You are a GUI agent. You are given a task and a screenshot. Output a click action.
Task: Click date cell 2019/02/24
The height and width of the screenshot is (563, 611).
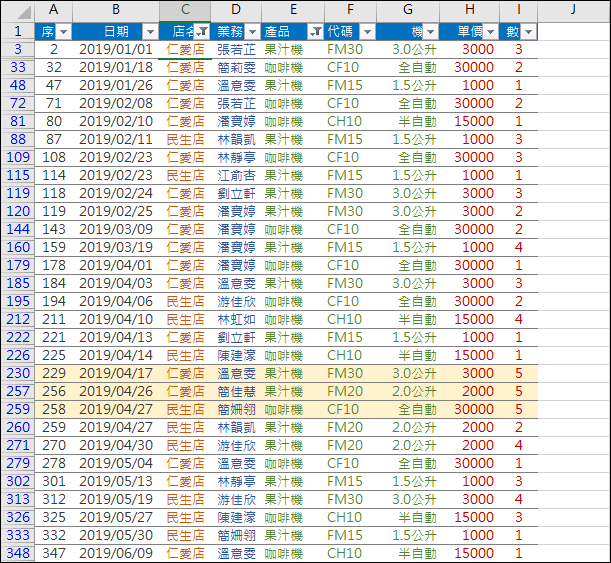[x=116, y=193]
